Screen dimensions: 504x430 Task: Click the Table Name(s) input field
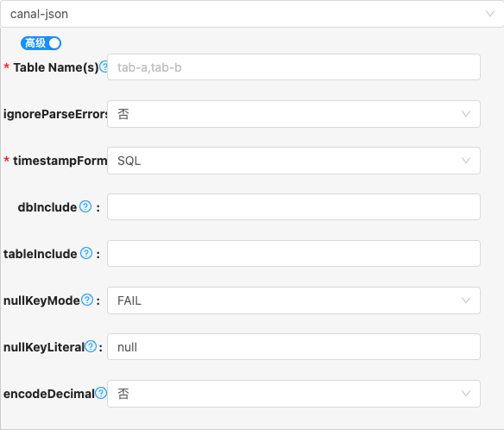293,66
